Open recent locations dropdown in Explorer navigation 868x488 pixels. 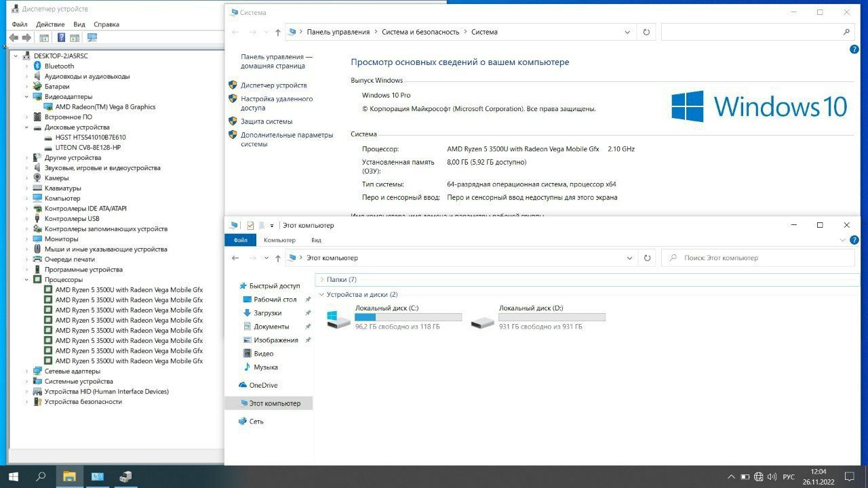pos(266,258)
